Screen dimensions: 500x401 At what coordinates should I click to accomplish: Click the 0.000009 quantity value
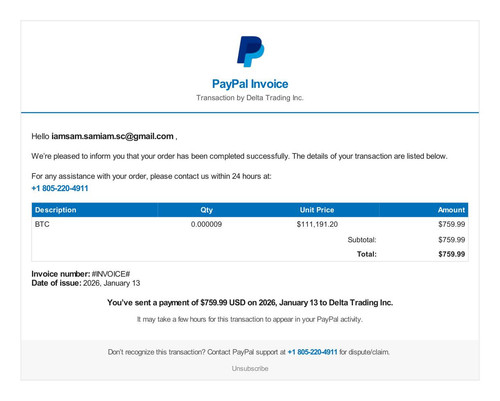click(x=206, y=224)
